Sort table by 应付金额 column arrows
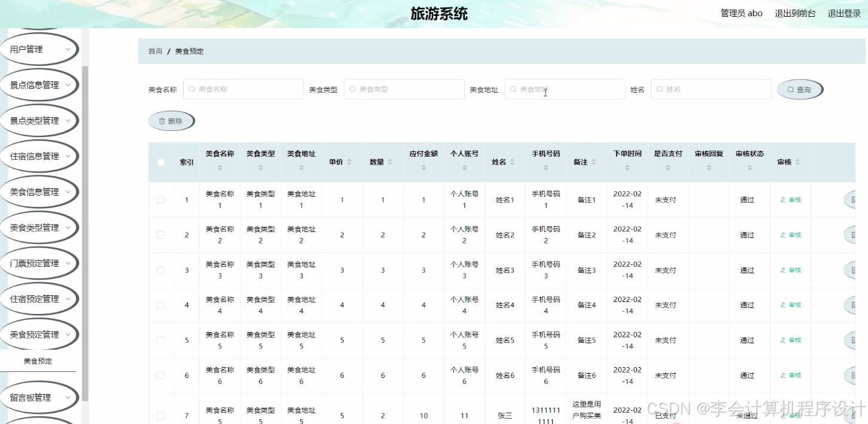Viewport: 868px width, 424px height. point(424,168)
